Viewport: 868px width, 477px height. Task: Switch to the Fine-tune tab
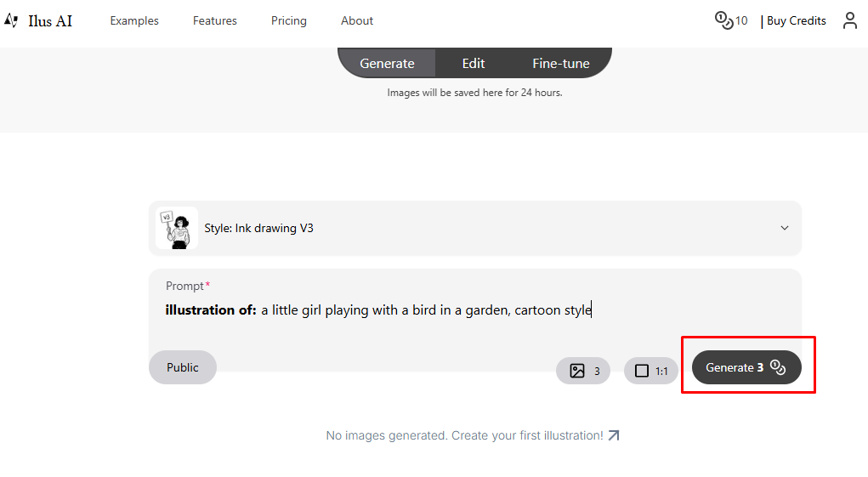560,63
